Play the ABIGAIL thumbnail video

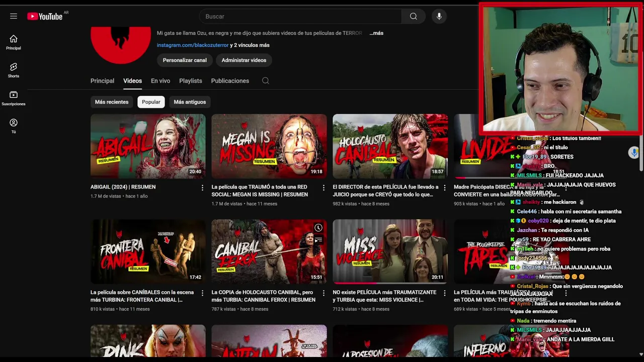148,146
